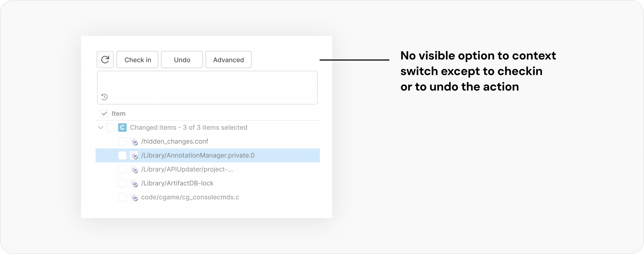Tick checkbox for /hidden_changes.conf
This screenshot has height=254, width=644.
[122, 141]
